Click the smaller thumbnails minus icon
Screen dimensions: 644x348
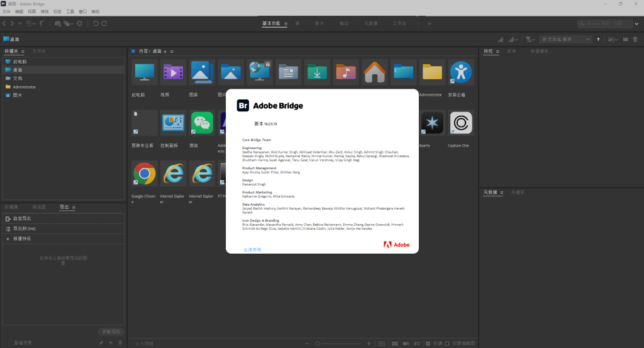pos(307,344)
